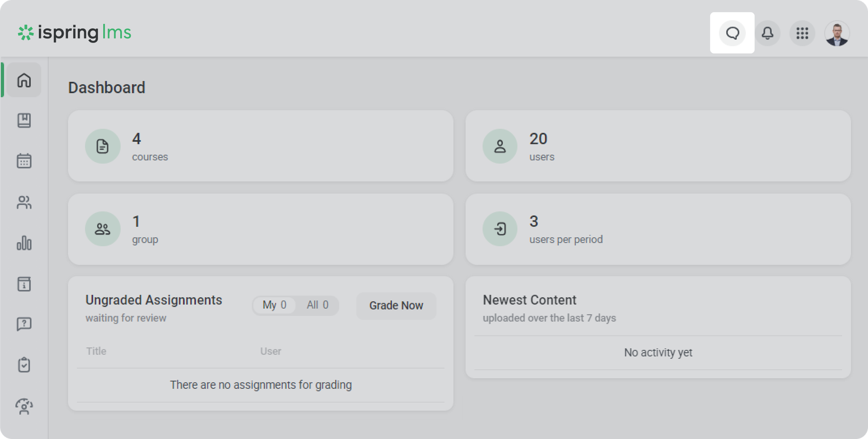
Task: Open the reports bar chart icon
Action: pyautogui.click(x=24, y=243)
